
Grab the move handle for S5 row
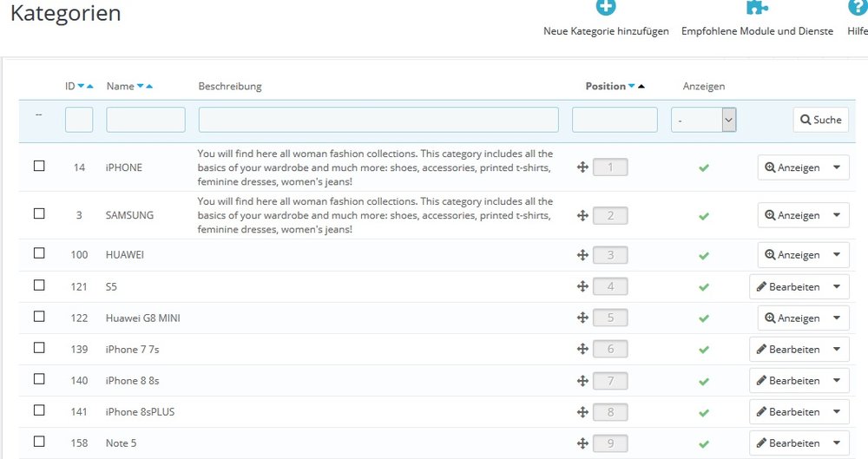pos(582,286)
